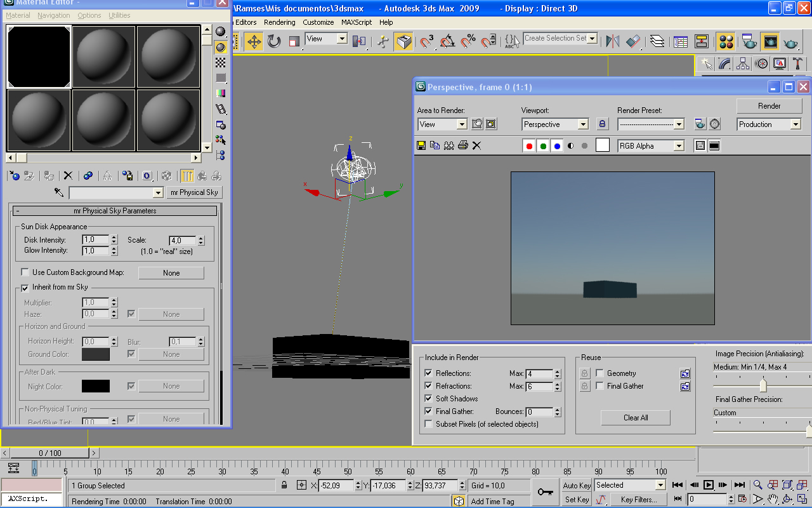Viewport: 812px width, 508px height.
Task: Click Reset Map/Mtl X icon in Material Editor
Action: click(68, 176)
